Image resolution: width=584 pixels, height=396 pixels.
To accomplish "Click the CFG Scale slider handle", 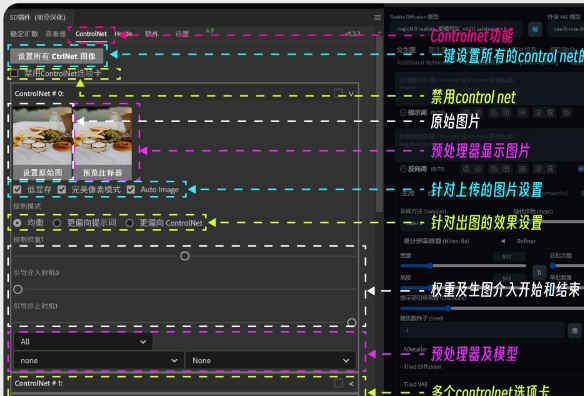I will pyautogui.click(x=448, y=308).
